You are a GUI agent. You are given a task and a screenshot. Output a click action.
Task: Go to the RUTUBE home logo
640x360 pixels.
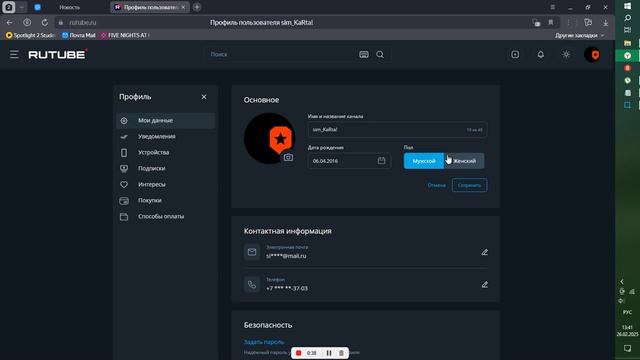coord(58,54)
